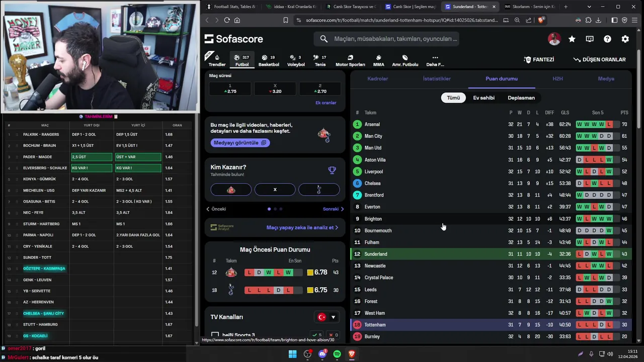Open the user profile avatar
The image size is (644, 362).
tap(554, 39)
